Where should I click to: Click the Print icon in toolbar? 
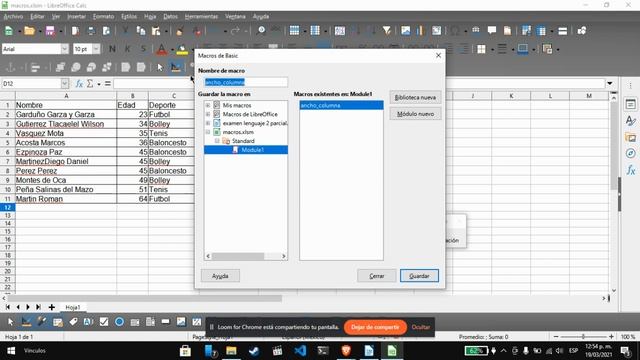91,31
